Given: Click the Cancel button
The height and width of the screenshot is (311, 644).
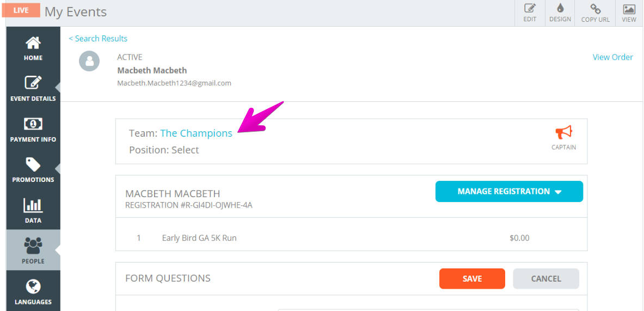Looking at the screenshot, I should (546, 278).
